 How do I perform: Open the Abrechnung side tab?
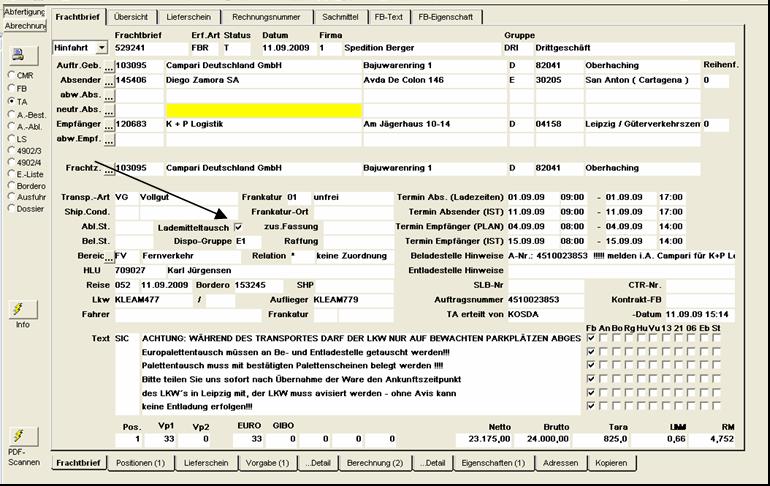pos(25,26)
